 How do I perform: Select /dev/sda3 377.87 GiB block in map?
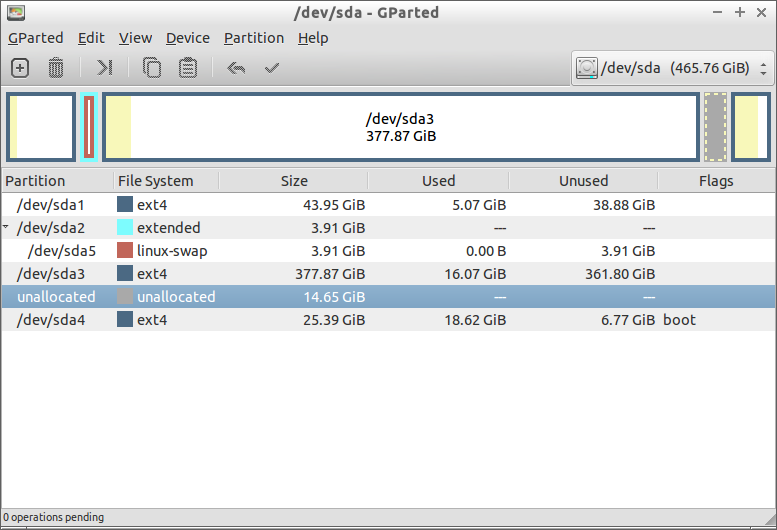(401, 127)
